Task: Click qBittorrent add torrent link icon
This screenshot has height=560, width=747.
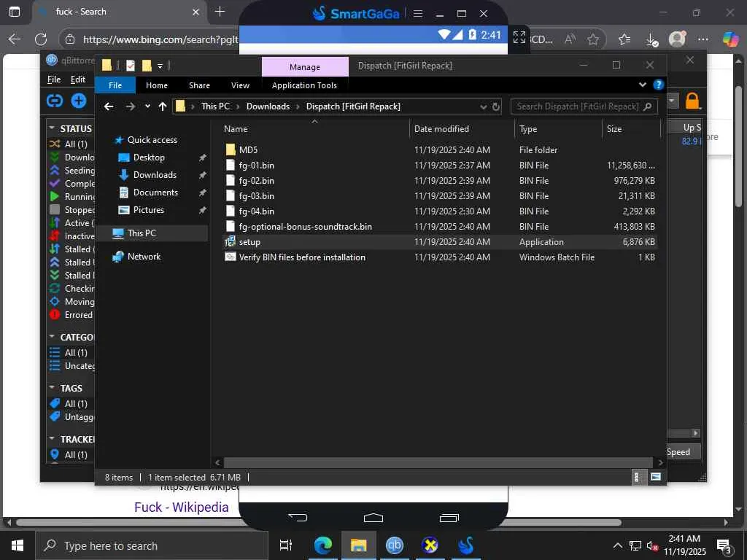Action: pyautogui.click(x=55, y=101)
